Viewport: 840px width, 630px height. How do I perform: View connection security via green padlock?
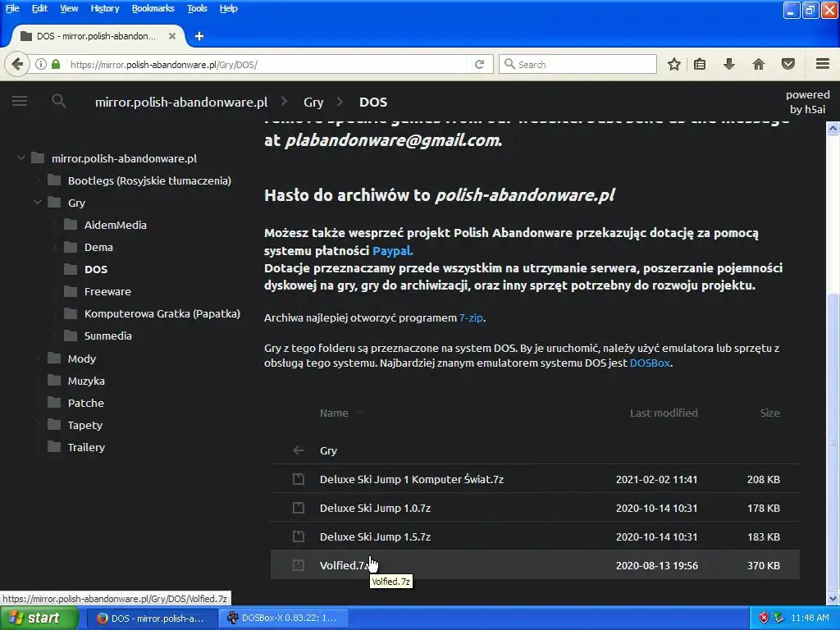pyautogui.click(x=56, y=64)
